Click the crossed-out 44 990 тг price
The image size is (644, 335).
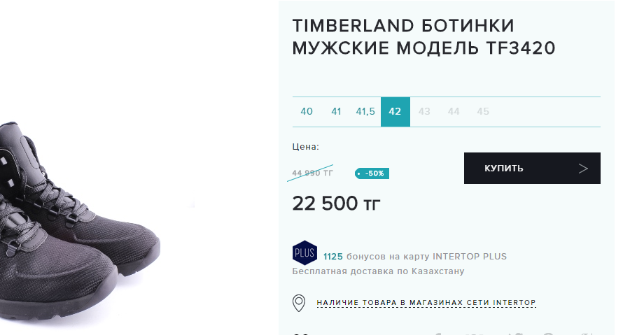click(x=312, y=173)
